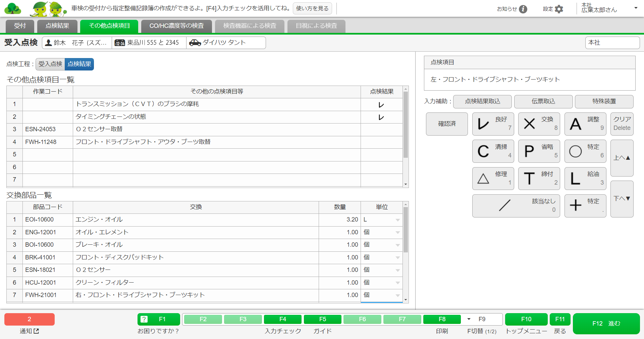
Task: Switch inspection process to 点検結果
Action: coord(79,64)
